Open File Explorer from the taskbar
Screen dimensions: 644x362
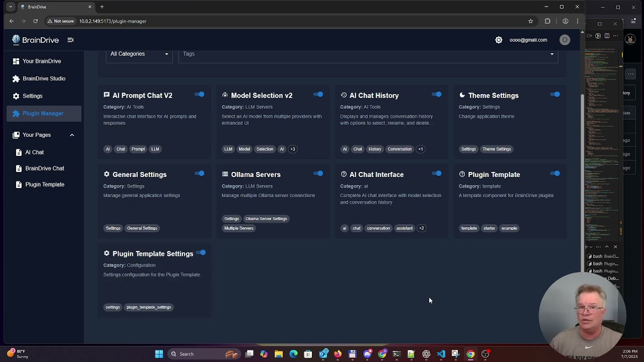coord(278,354)
